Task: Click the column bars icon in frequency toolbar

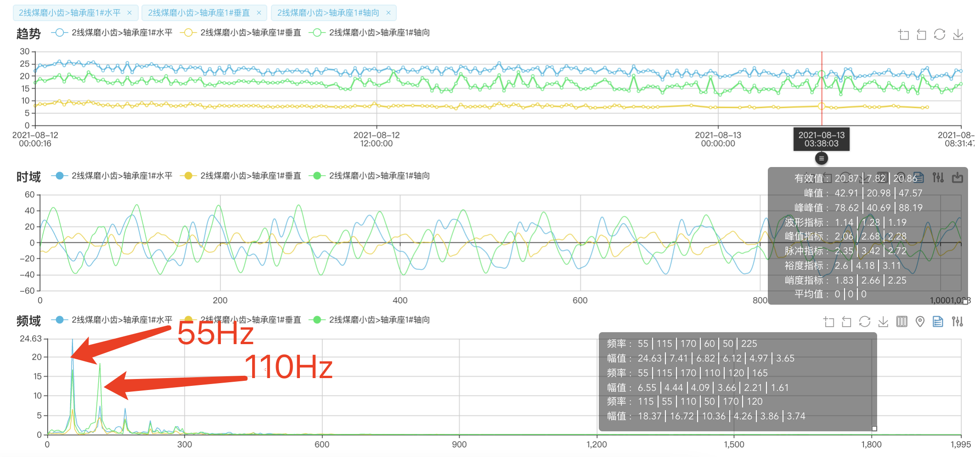Action: coord(901,322)
